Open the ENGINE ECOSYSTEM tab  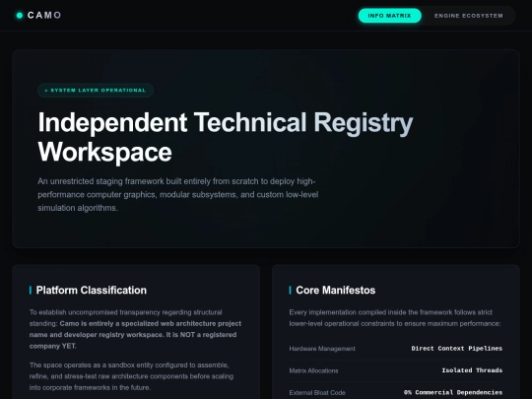[x=469, y=16]
